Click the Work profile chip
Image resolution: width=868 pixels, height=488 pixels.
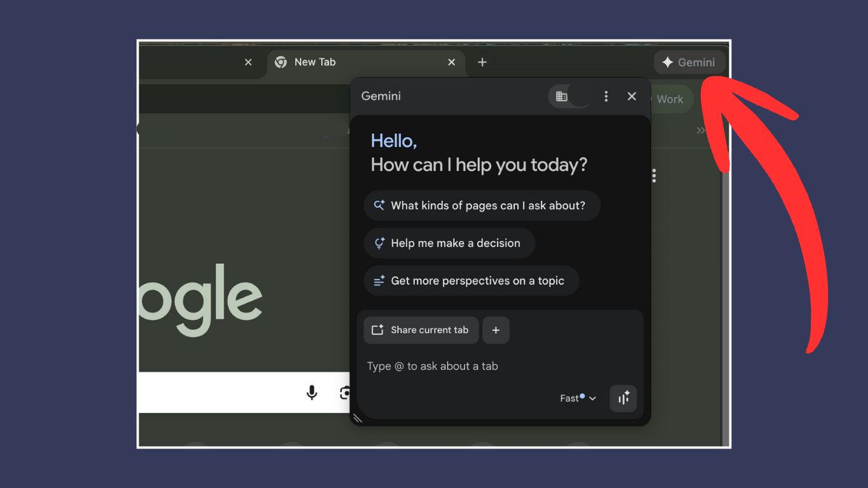point(670,99)
